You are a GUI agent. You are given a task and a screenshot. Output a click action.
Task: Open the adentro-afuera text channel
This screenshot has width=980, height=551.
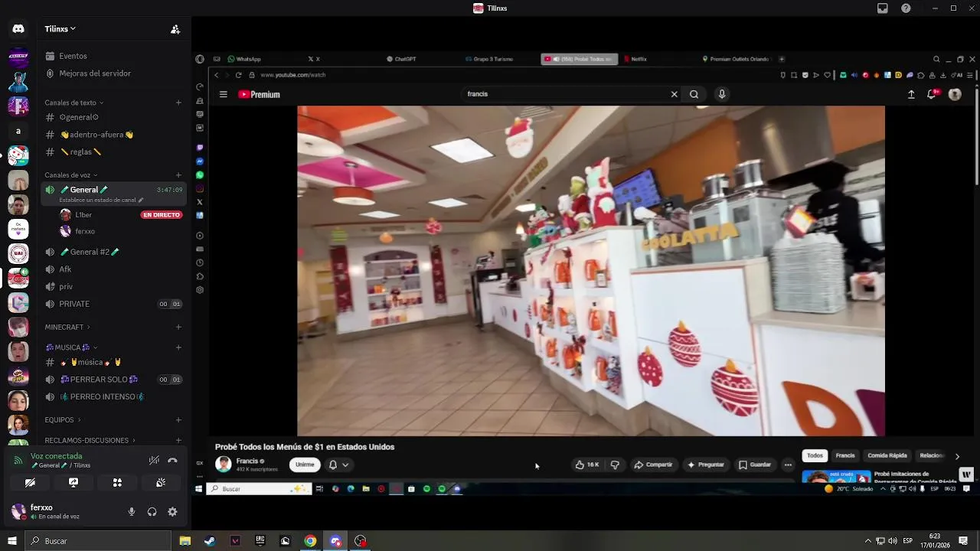coord(113,135)
